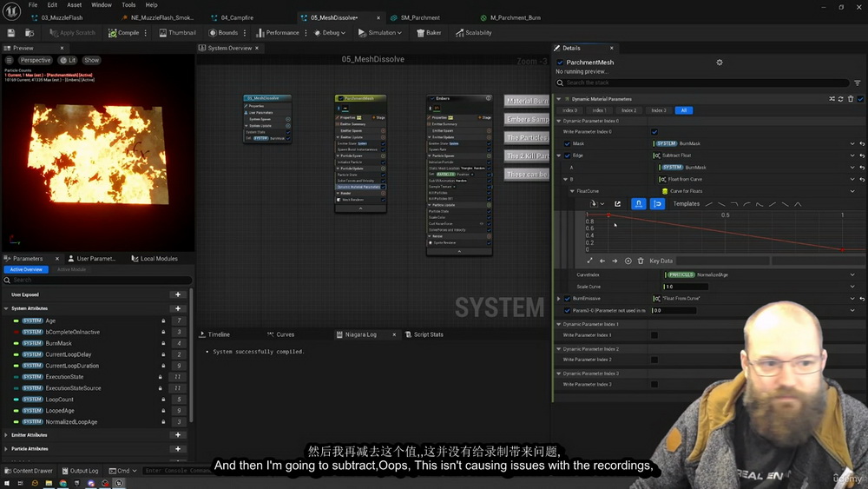This screenshot has height=489, width=868.
Task: Click the Compile button
Action: click(123, 33)
